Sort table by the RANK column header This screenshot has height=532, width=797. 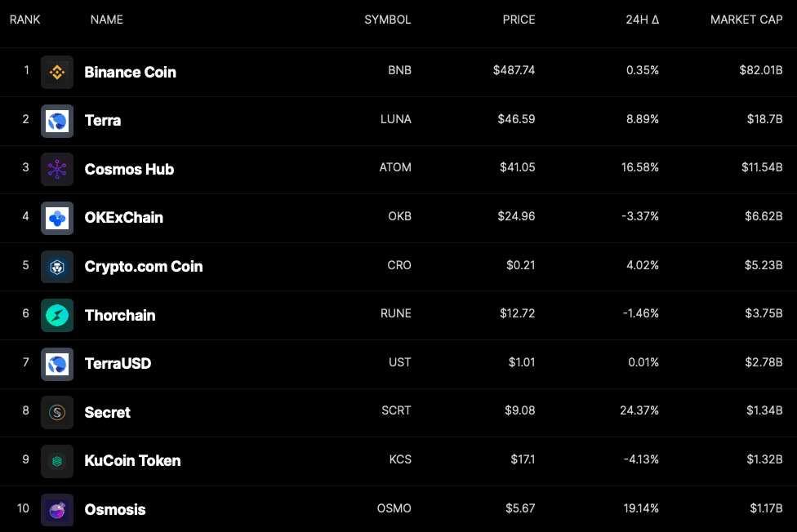point(25,20)
